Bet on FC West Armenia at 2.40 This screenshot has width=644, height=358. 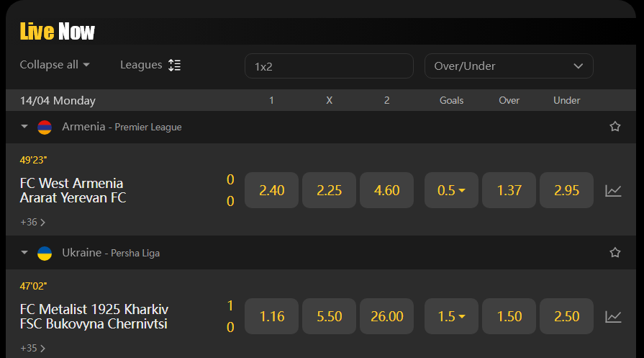pos(271,190)
